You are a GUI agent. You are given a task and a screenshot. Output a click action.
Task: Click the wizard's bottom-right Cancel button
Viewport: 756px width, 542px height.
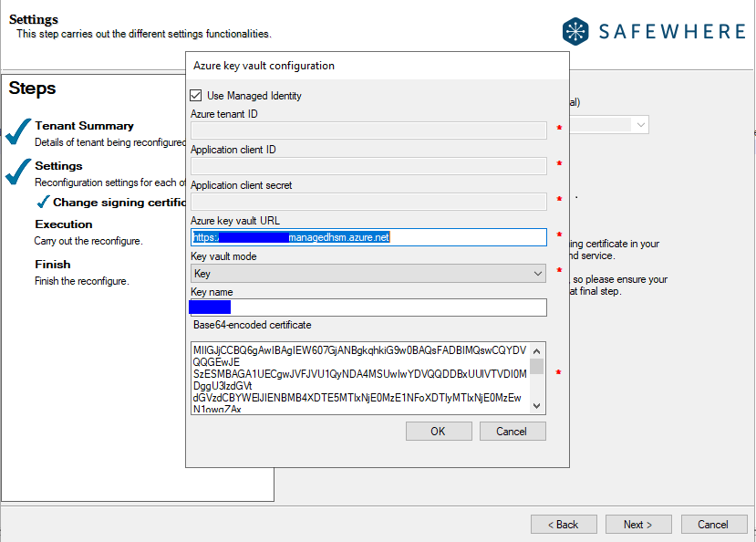(713, 525)
